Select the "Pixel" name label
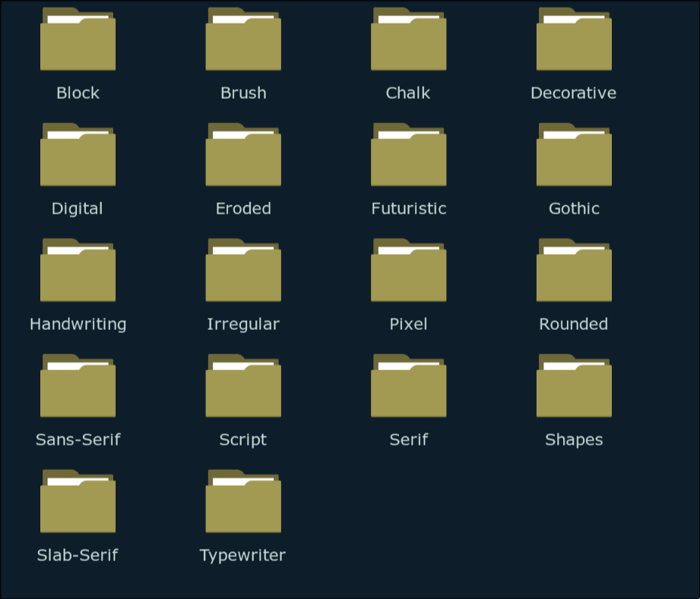 pyautogui.click(x=408, y=324)
